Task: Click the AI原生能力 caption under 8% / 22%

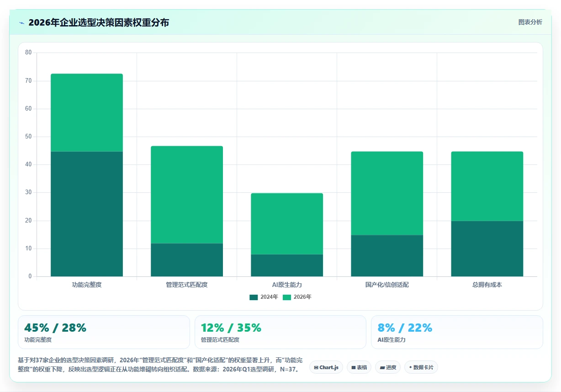Action: pos(392,340)
